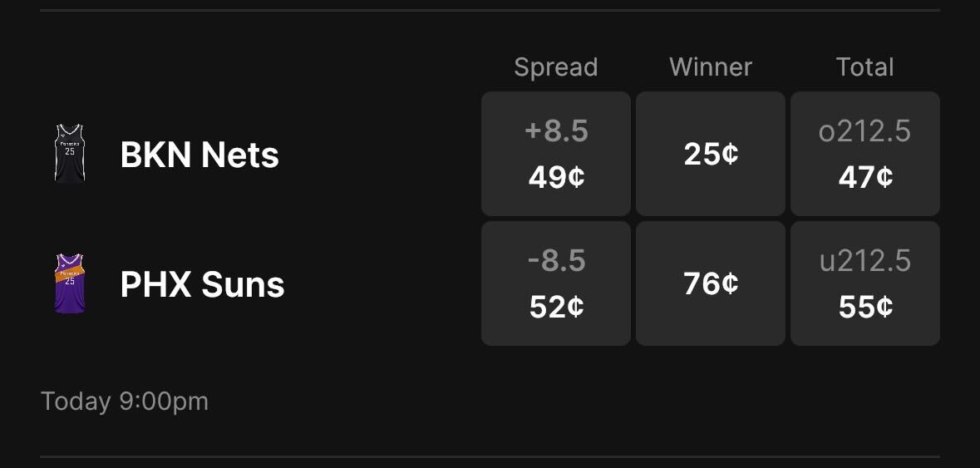
Task: Pick Suns to win at 76¢
Action: (x=711, y=283)
